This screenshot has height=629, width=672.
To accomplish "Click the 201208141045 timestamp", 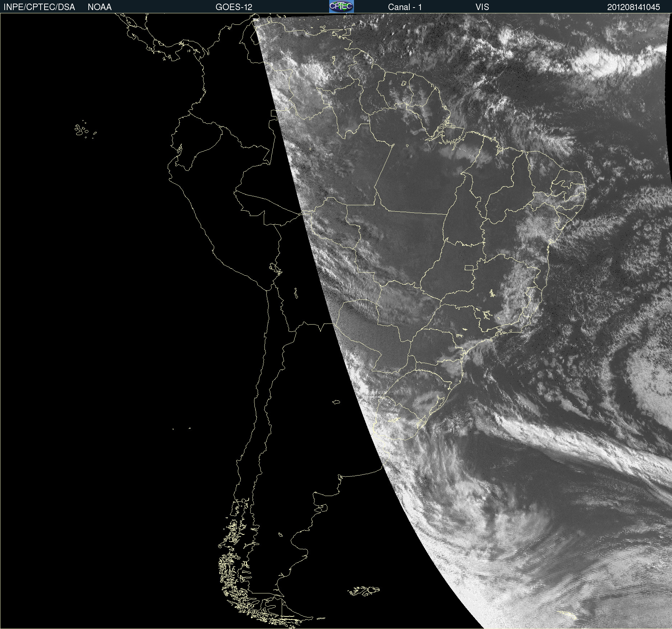I will click(x=634, y=7).
